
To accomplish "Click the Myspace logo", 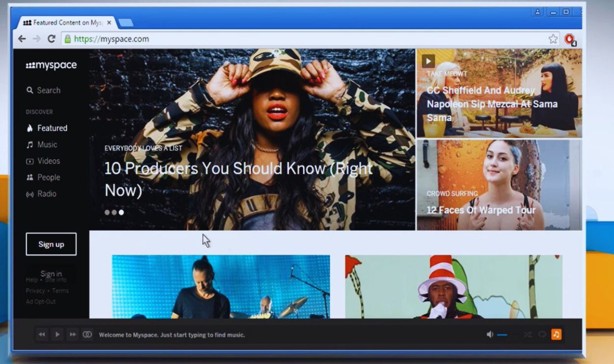I will pos(51,65).
